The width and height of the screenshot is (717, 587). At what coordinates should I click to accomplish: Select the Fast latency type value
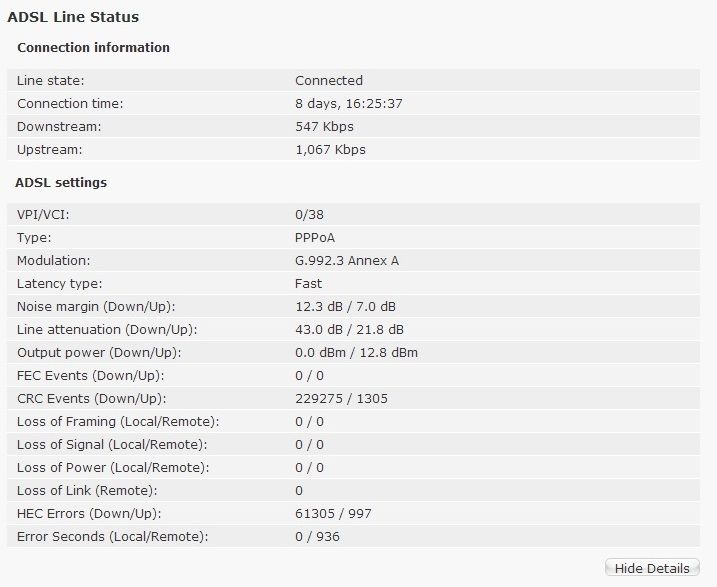point(308,283)
